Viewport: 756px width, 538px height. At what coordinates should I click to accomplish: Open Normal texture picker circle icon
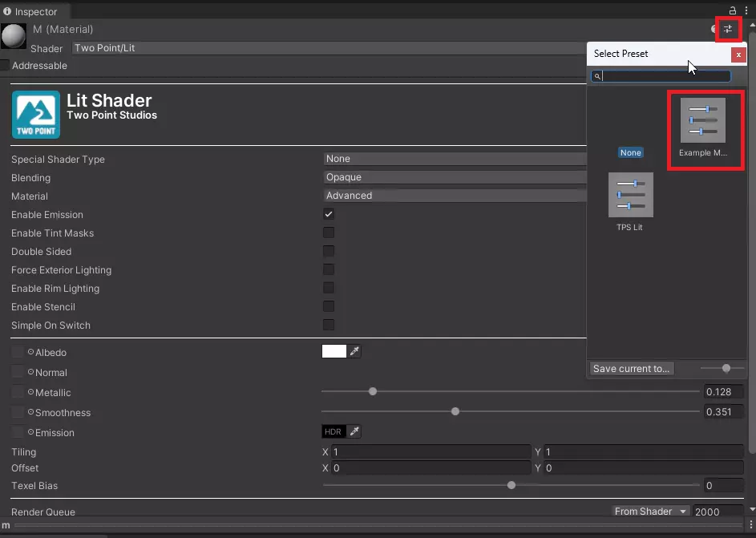click(30, 372)
